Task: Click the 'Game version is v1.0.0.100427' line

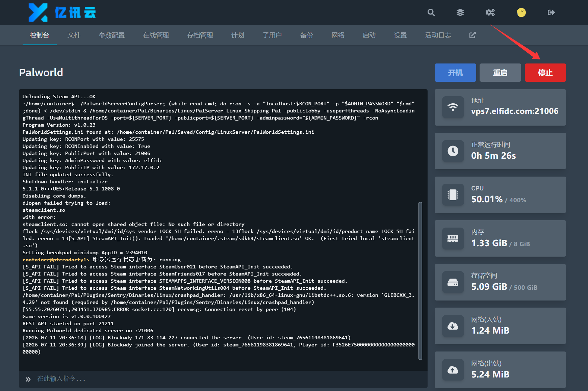Action: [x=67, y=316]
